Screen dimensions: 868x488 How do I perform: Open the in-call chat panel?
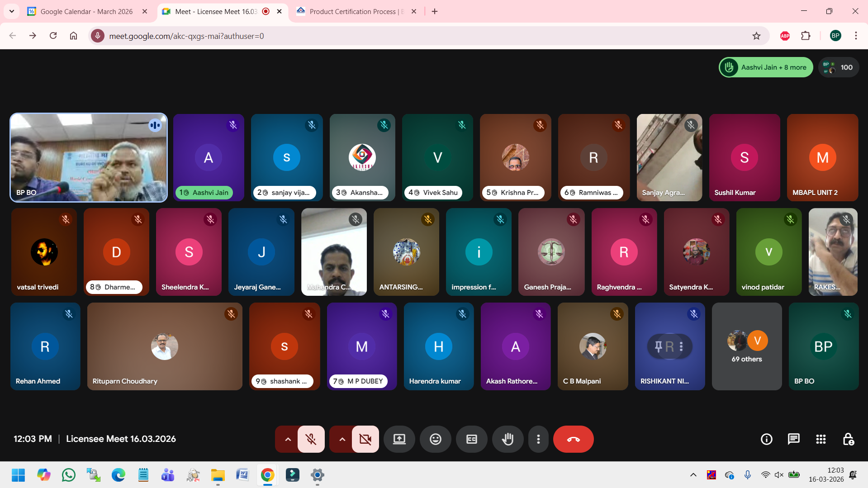793,439
